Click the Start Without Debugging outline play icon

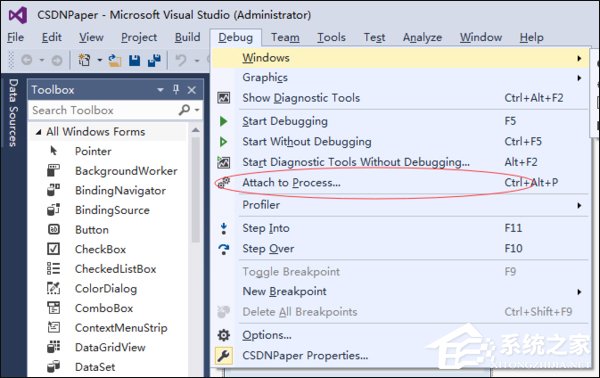[x=223, y=142]
